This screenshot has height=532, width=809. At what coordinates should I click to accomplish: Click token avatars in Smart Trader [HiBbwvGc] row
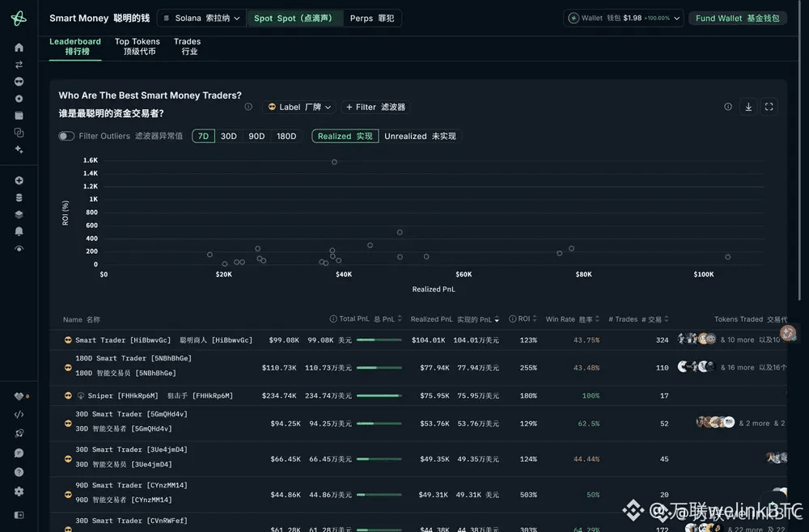click(x=697, y=340)
